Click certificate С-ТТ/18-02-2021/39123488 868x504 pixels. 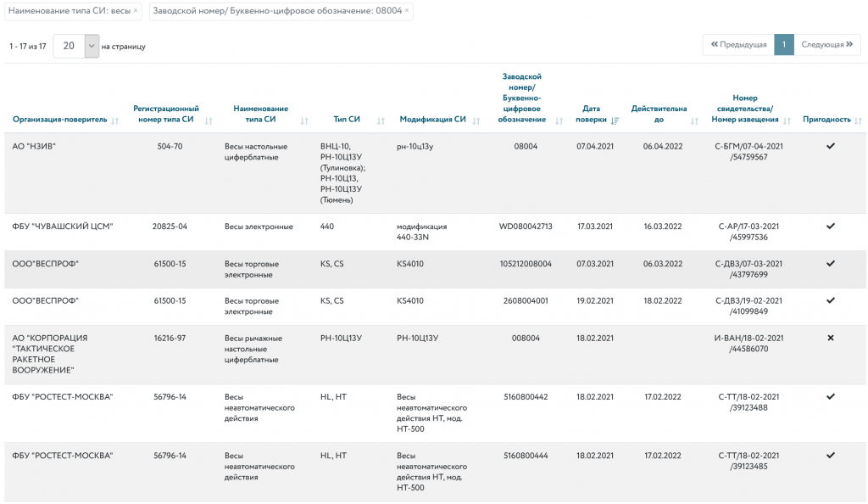click(x=749, y=402)
